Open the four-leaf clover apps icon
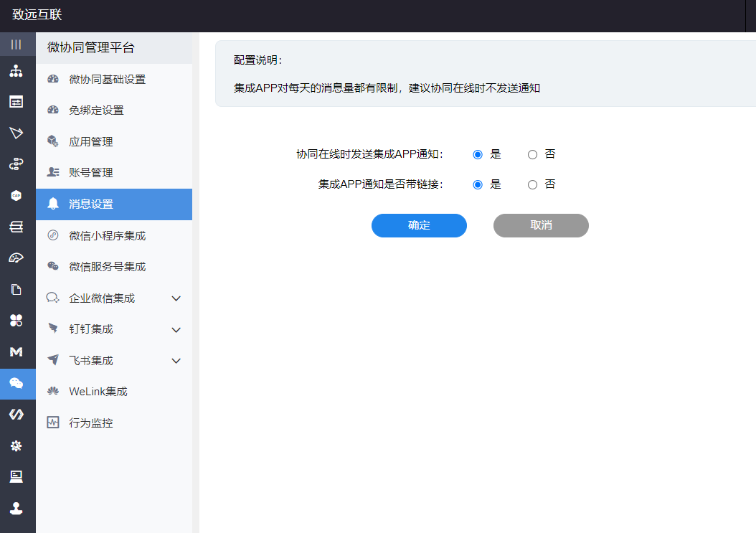The image size is (756, 533). coord(16,320)
